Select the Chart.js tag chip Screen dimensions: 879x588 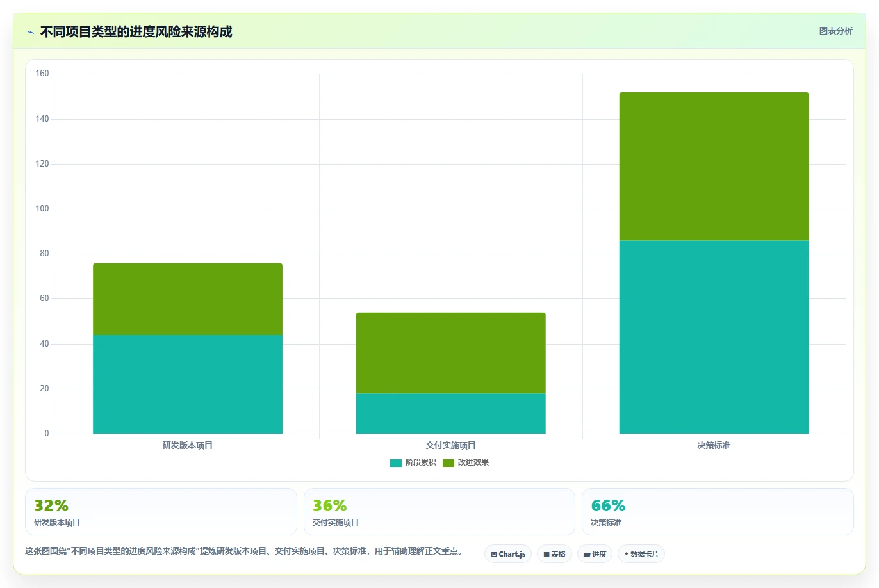pos(508,554)
